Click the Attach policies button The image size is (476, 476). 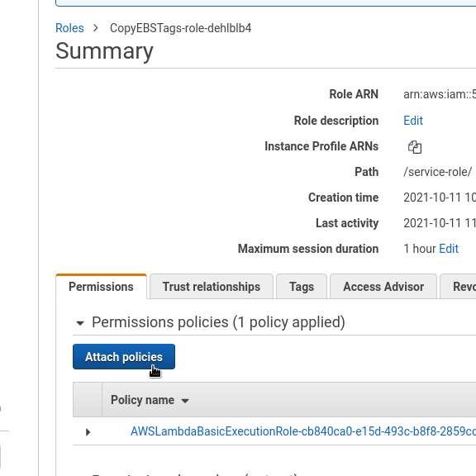(x=124, y=357)
